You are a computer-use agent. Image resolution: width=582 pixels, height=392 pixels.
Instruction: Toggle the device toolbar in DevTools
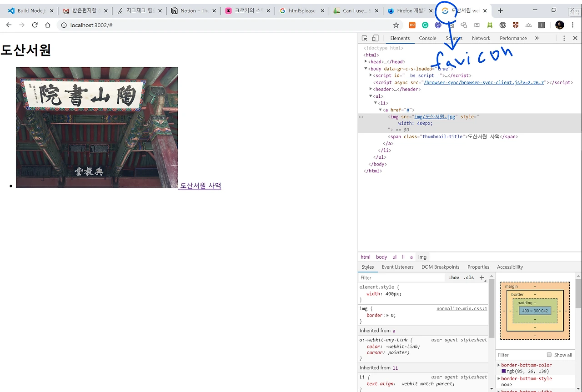(375, 38)
